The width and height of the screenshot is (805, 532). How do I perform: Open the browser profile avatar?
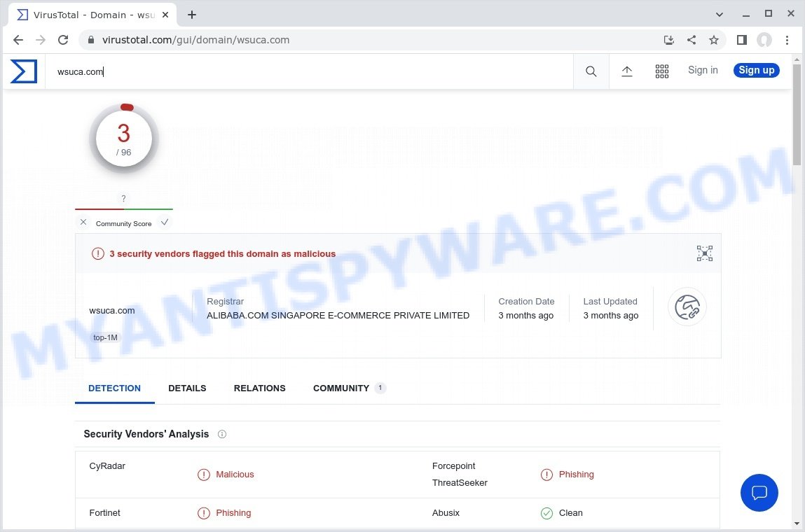764,40
